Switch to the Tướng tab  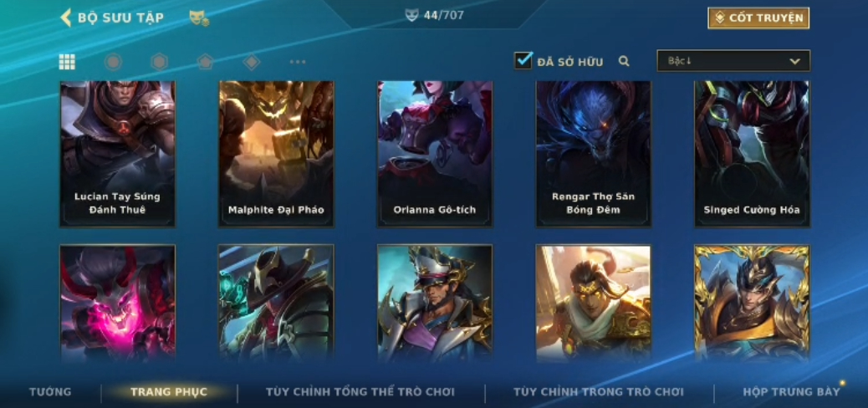point(50,392)
